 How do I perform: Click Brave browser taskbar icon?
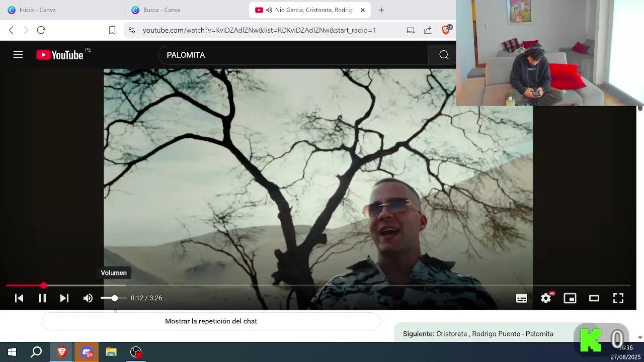coord(62,352)
